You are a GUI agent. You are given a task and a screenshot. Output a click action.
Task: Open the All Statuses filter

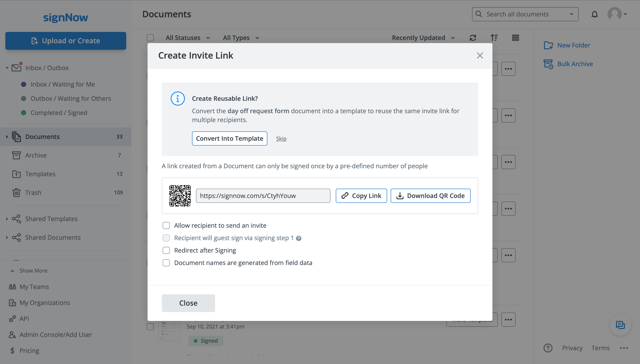point(188,38)
